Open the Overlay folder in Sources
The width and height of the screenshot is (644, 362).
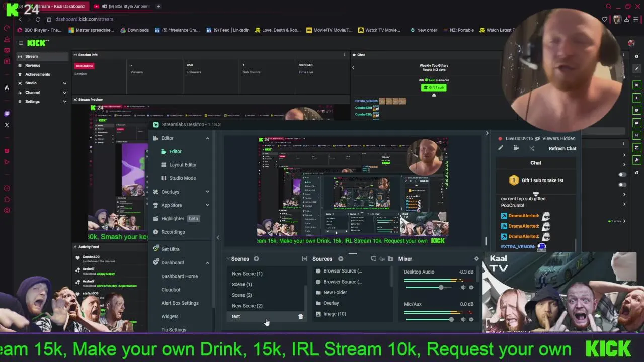(x=331, y=303)
